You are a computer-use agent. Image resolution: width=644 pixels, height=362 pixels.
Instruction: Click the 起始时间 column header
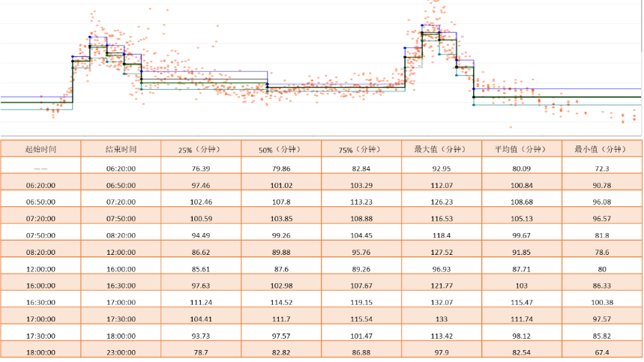(x=40, y=149)
